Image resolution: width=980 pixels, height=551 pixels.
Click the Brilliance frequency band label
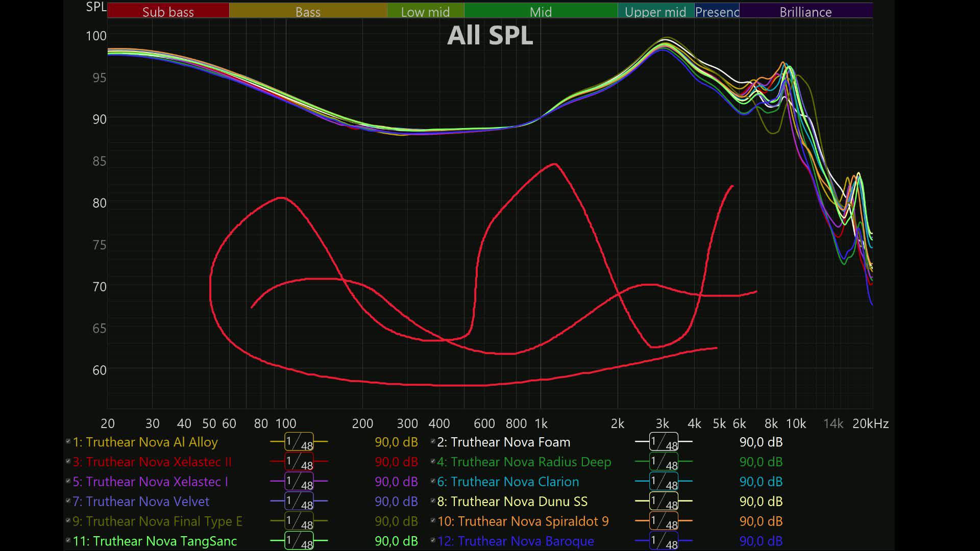click(x=805, y=11)
